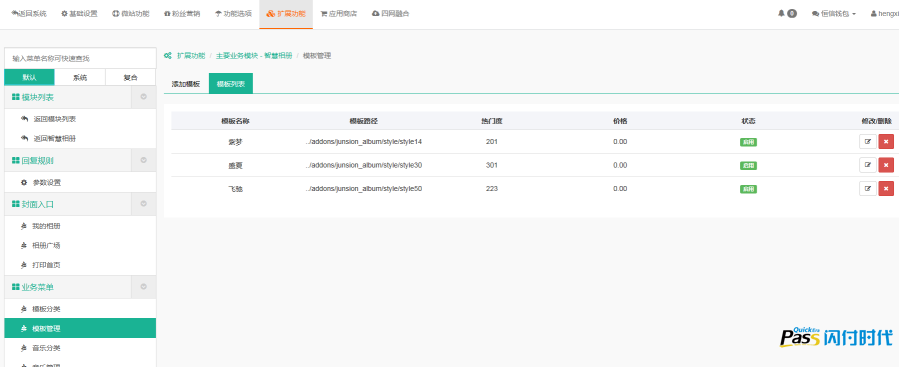Screen dimensions: 899x367
Task: Go to 返回系统 in top navigation
Action: click(29, 13)
